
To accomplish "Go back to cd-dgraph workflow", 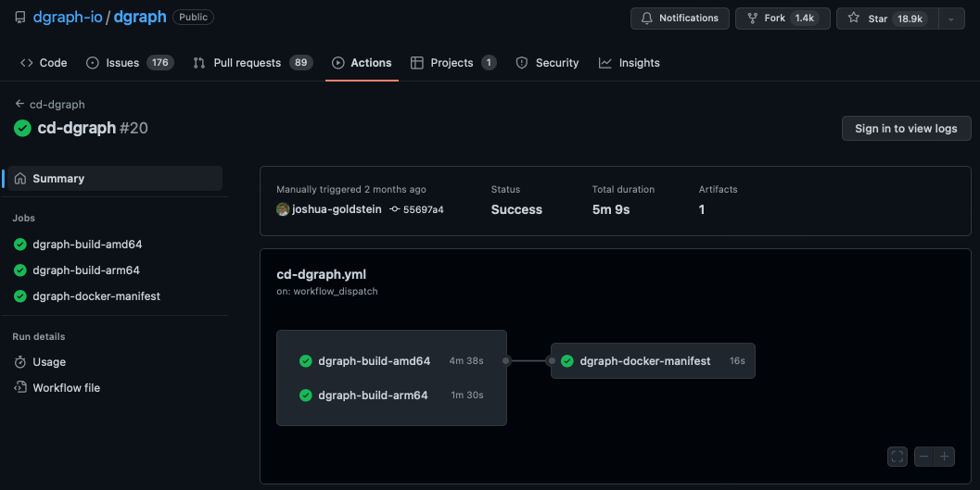I will point(57,105).
